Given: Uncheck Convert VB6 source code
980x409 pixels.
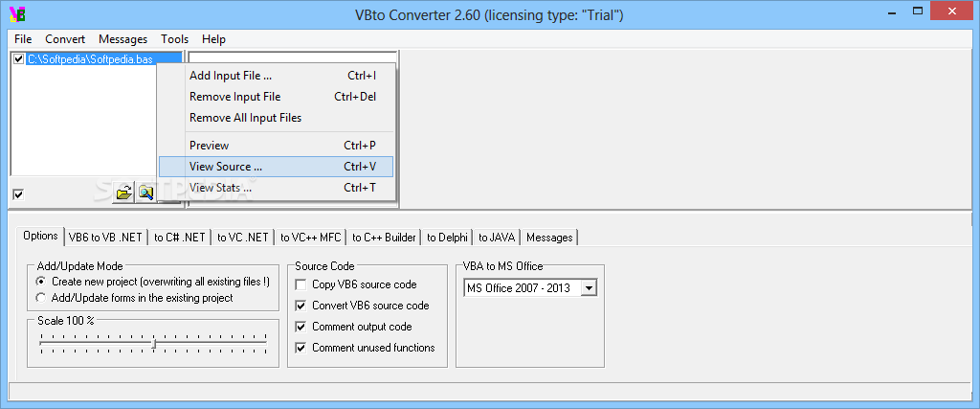Looking at the screenshot, I should click(301, 306).
